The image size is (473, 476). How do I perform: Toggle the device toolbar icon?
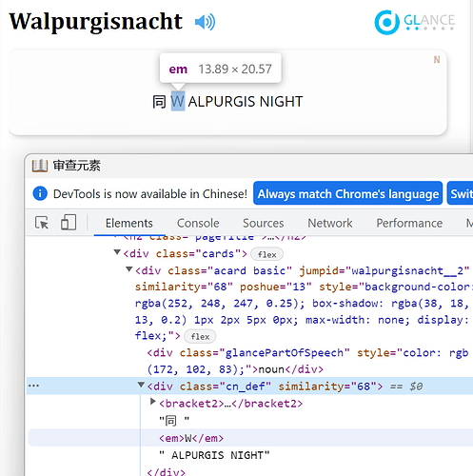69,222
